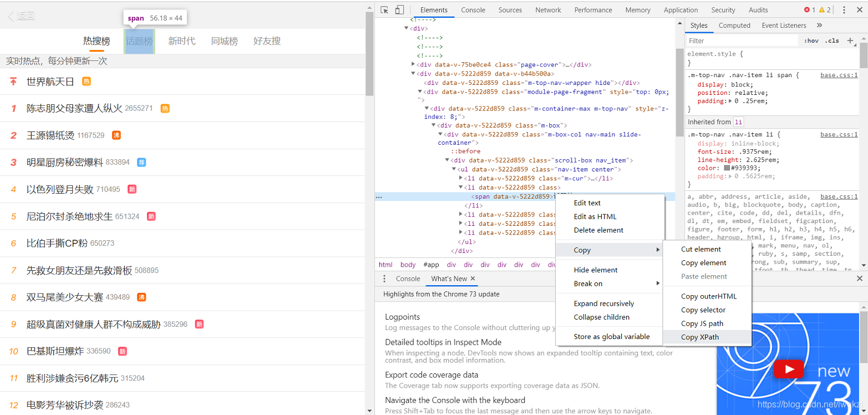Click the red top arrow icon beside 世界航天日
Viewport: 868px width, 415px height.
pyautogui.click(x=14, y=82)
